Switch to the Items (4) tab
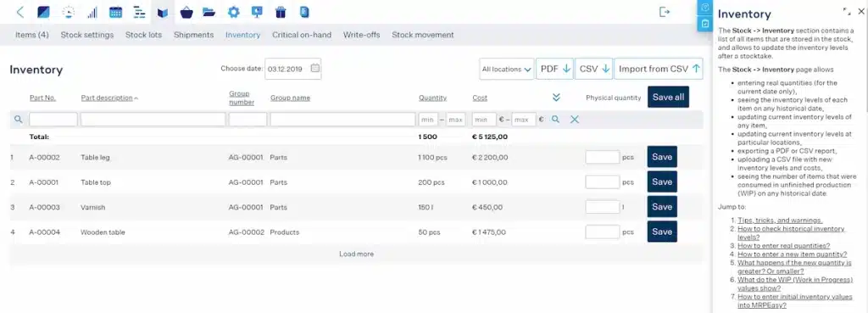 [x=32, y=35]
